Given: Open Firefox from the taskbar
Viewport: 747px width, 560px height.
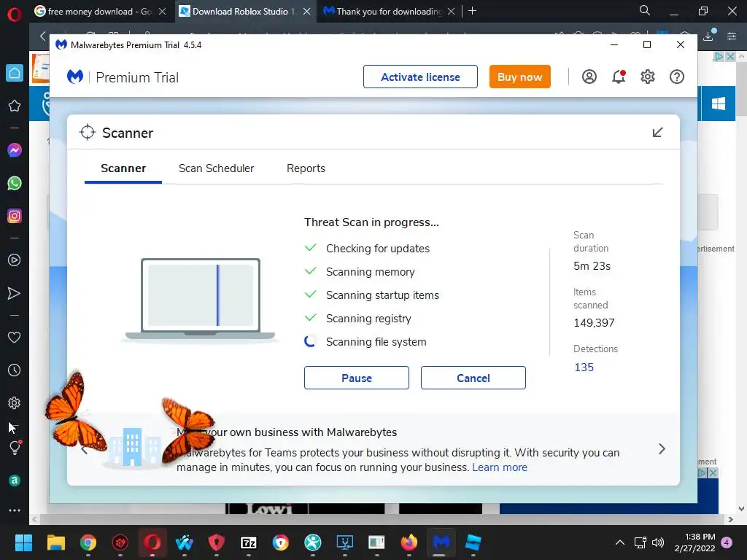Looking at the screenshot, I should (409, 542).
